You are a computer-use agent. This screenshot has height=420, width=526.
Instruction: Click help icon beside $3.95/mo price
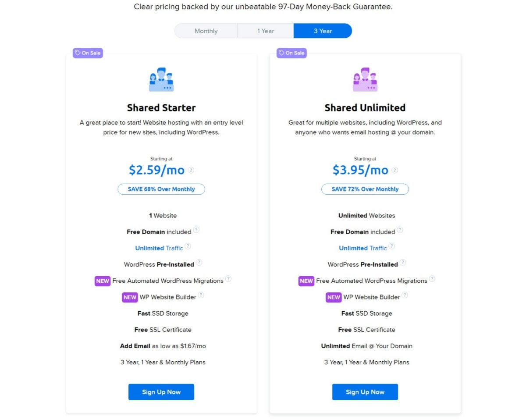click(x=395, y=170)
